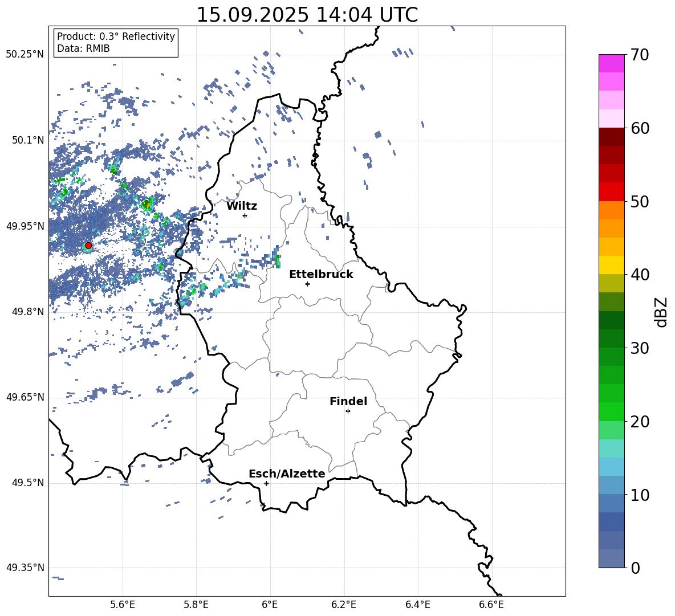
Task: Click the dBZ colorbar label
Action: [x=661, y=312]
